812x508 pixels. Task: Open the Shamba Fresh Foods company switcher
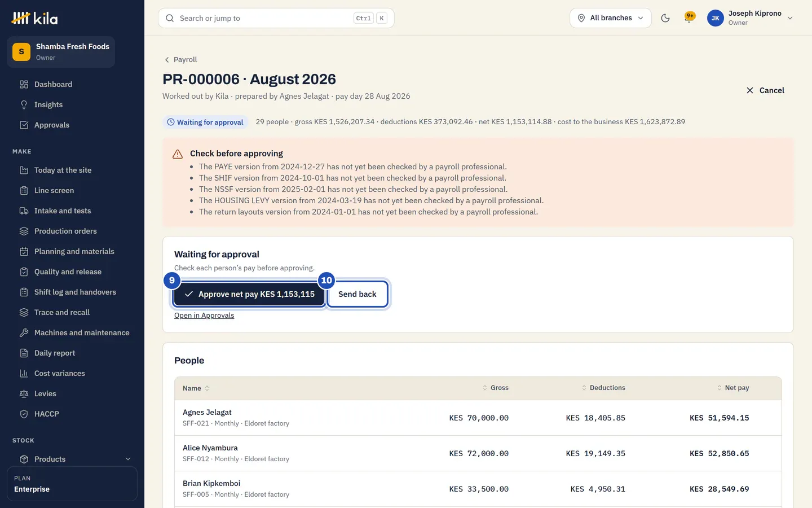[x=61, y=52]
